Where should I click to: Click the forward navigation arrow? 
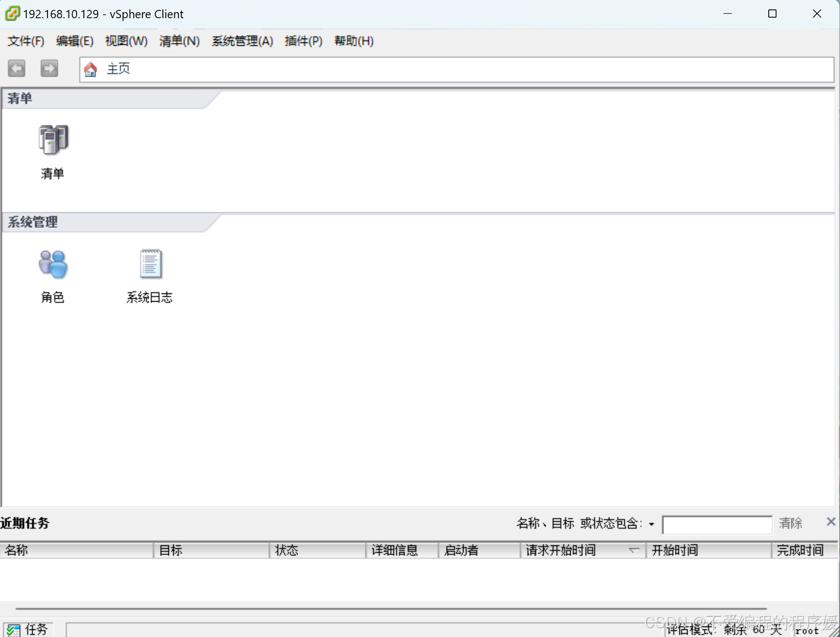(x=49, y=68)
